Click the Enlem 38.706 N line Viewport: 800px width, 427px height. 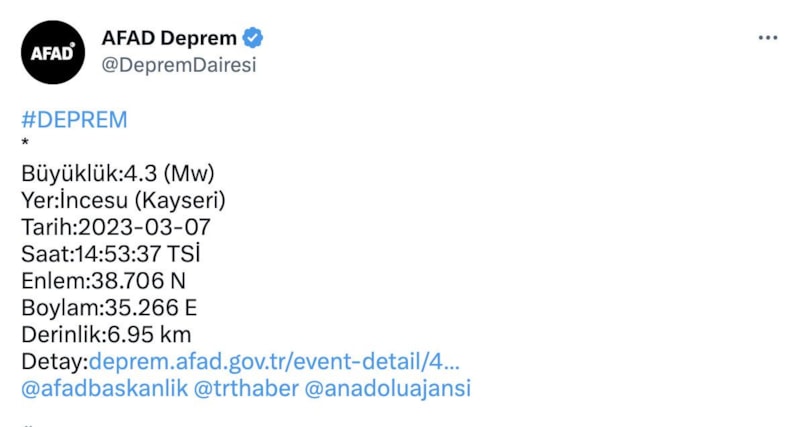(x=103, y=280)
